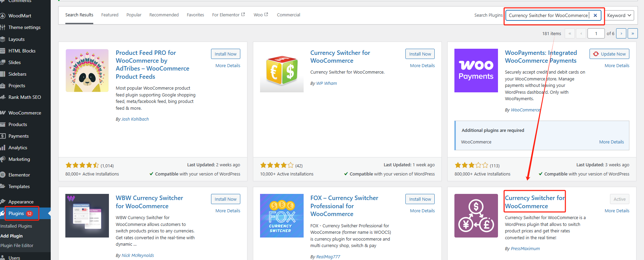The width and height of the screenshot is (644, 260).
Task: Install FOX Currency Switcher Professional
Action: [420, 199]
